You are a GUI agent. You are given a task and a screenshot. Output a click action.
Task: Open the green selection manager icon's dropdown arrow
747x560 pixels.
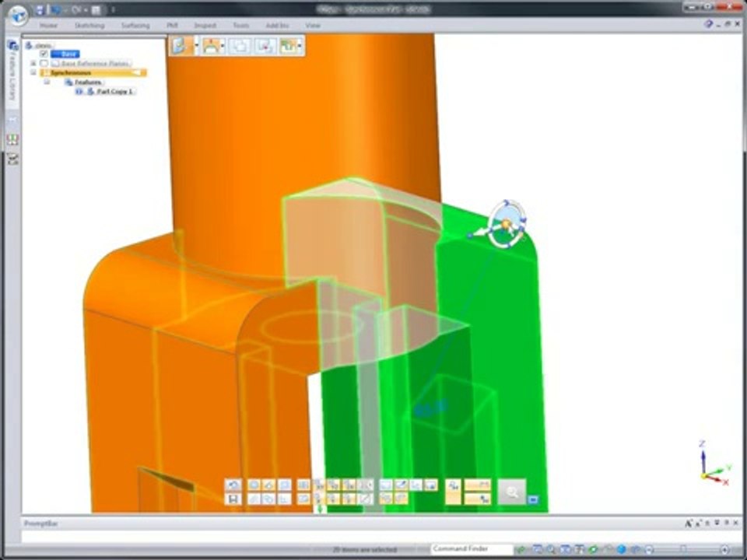(300, 46)
